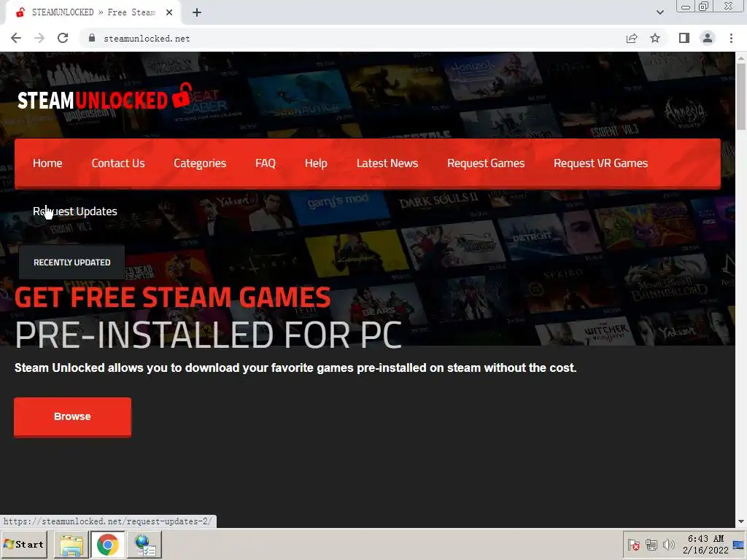747x560 pixels.
Task: Click the page scrollbar up arrow
Action: [741, 58]
